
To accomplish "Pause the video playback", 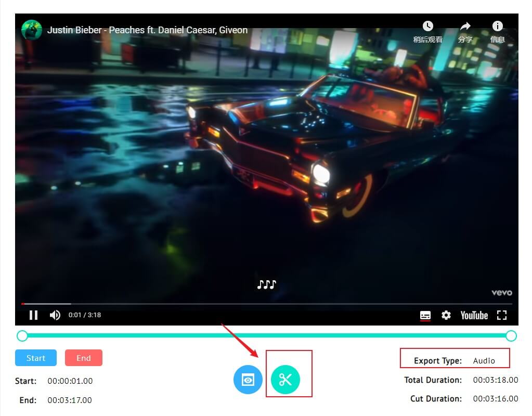I will click(x=33, y=315).
